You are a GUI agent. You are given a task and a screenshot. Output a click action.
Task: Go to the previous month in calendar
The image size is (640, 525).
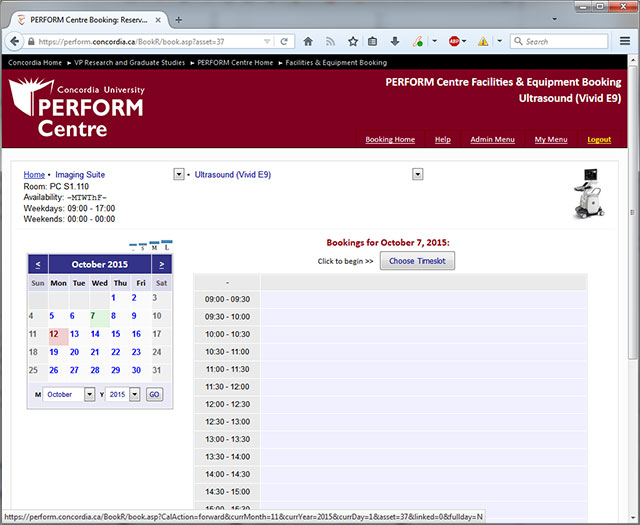click(38, 264)
